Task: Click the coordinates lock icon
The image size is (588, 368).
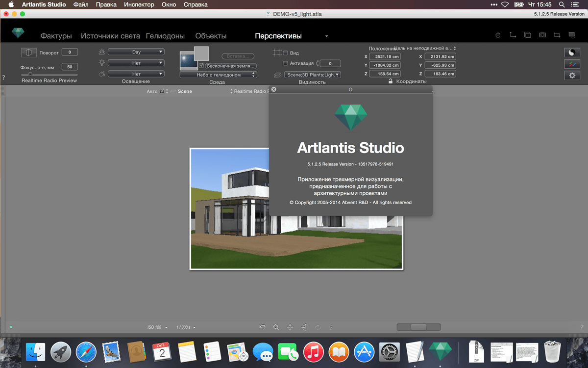Action: click(391, 81)
